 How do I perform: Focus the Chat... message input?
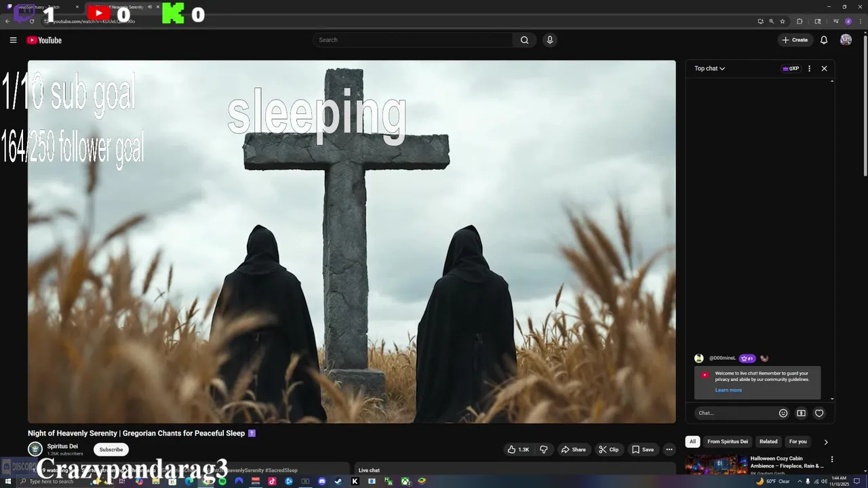pyautogui.click(x=736, y=413)
